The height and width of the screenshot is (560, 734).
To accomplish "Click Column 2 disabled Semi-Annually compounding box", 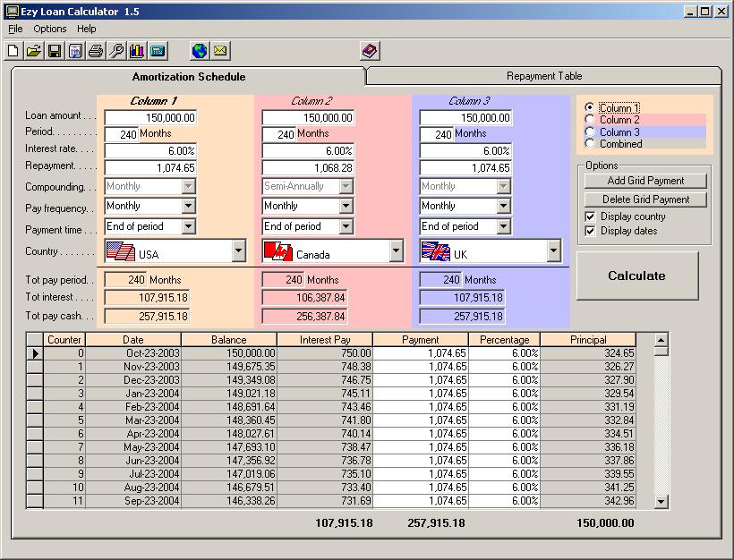I will pos(308,186).
